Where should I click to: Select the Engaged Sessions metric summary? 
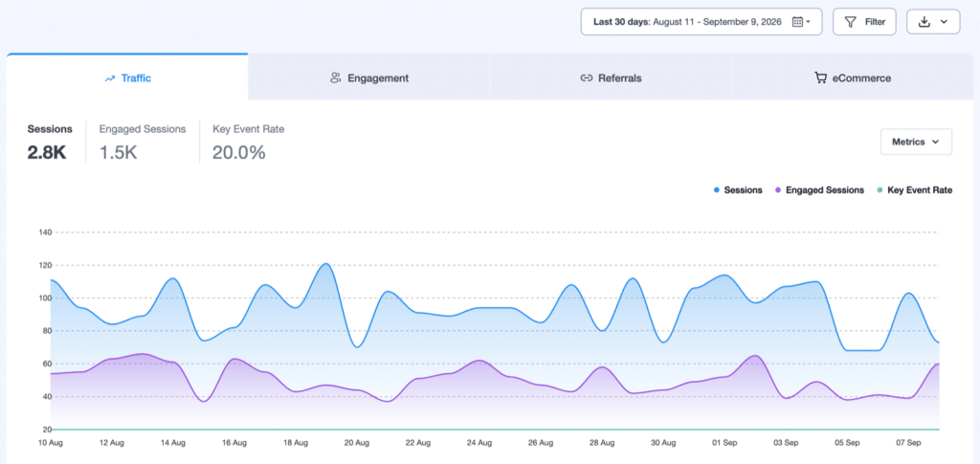[x=143, y=142]
